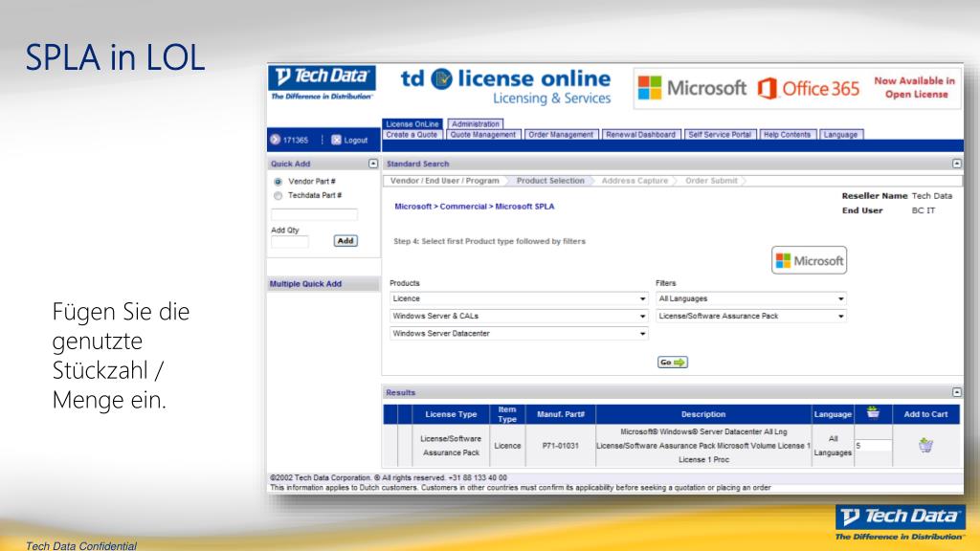Image resolution: width=980 pixels, height=551 pixels.
Task: Click the Description column header
Action: [x=703, y=414]
